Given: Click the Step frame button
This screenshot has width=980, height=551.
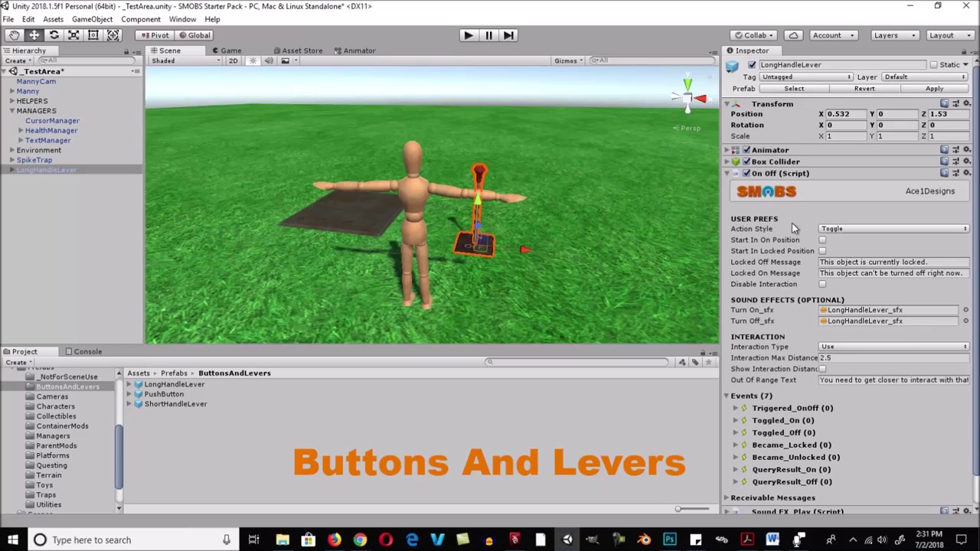Looking at the screenshot, I should (x=508, y=35).
